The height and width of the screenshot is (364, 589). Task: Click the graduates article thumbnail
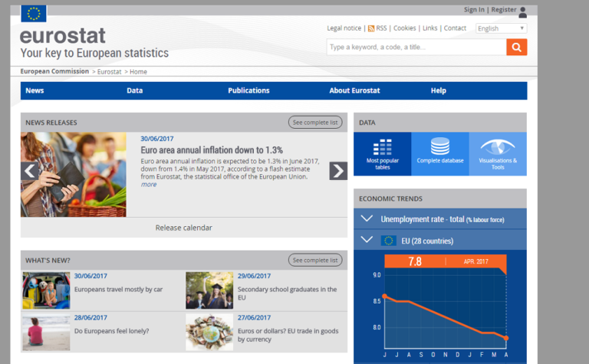209,290
